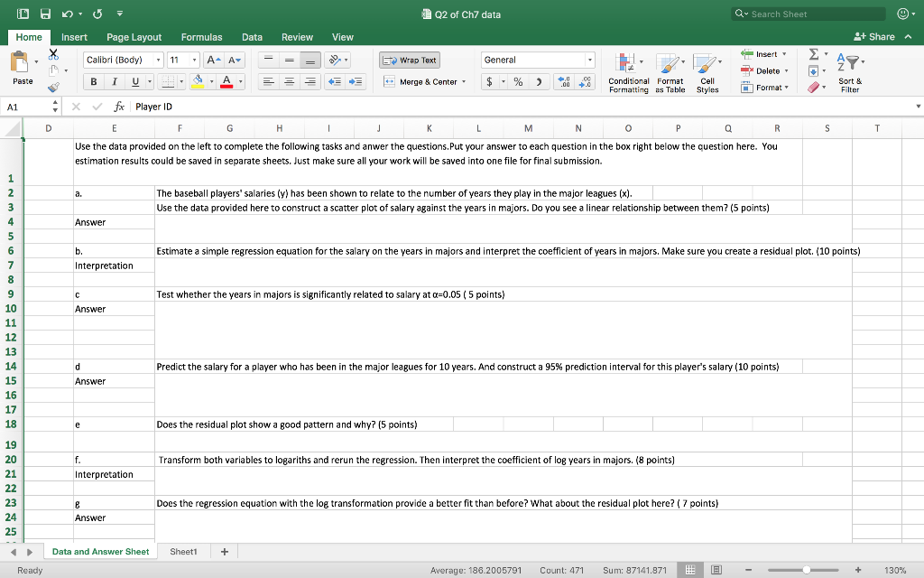
Task: Click inside the Search Sheet field
Action: (808, 14)
